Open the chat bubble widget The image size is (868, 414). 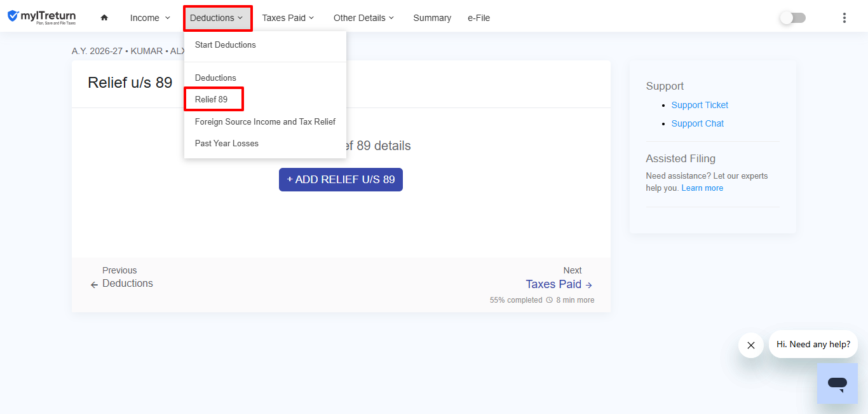(837, 383)
